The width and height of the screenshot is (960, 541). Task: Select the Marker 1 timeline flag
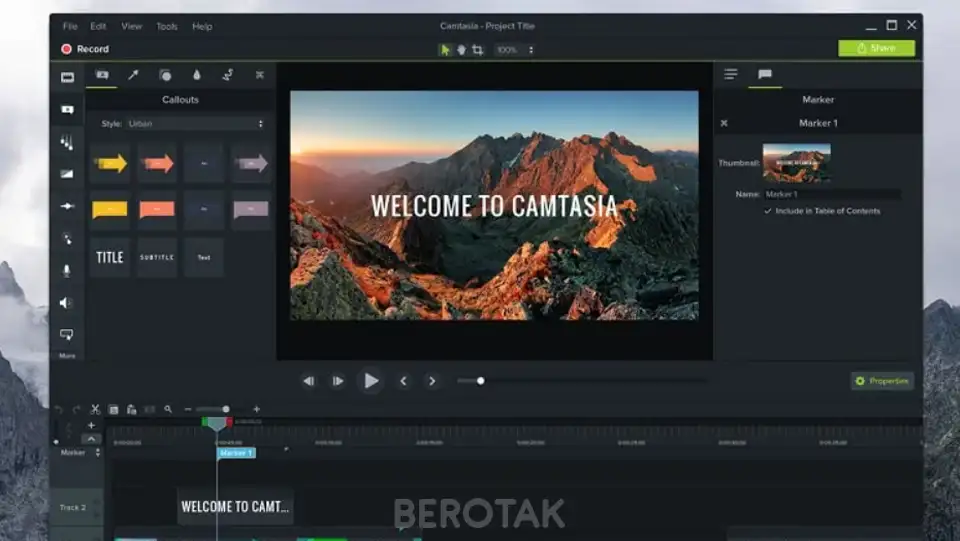coord(236,453)
